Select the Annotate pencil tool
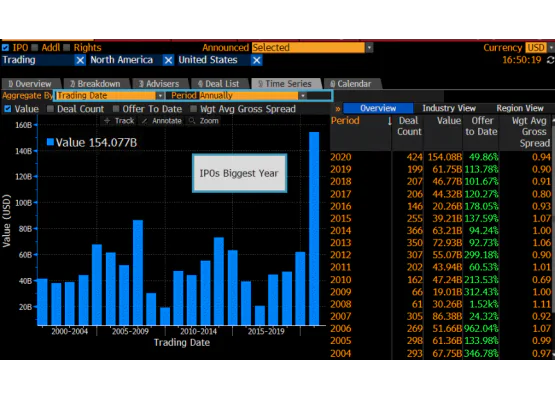This screenshot has height=400, width=555. (145, 121)
